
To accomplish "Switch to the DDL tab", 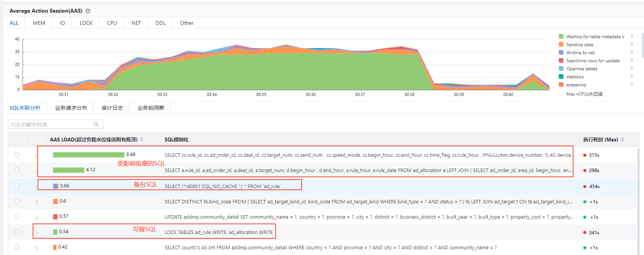I will click(x=160, y=23).
